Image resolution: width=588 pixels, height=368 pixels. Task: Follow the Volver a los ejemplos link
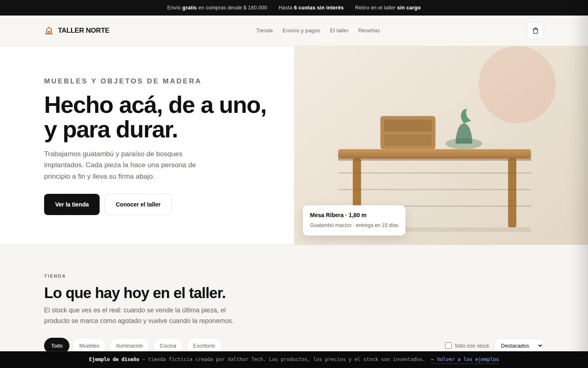[465, 359]
